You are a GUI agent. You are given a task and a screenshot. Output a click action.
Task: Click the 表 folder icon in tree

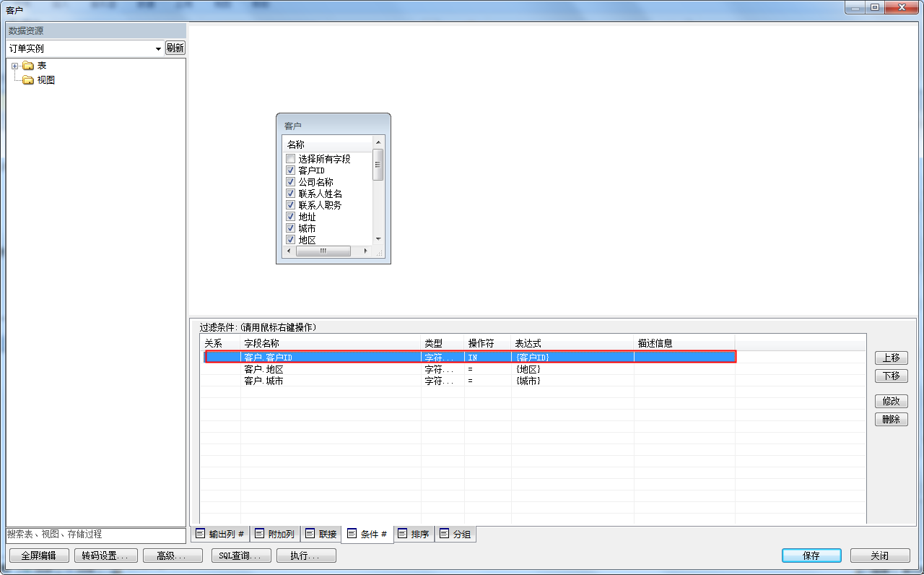[28, 66]
